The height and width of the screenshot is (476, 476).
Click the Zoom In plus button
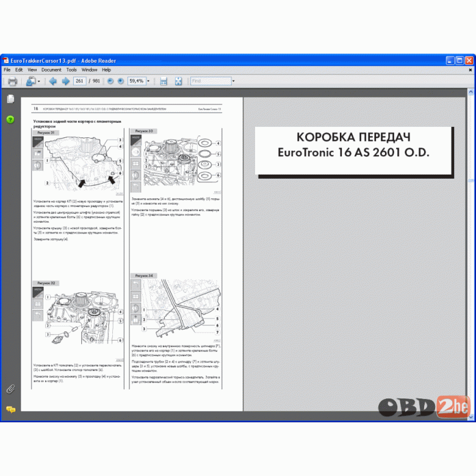coord(121,81)
